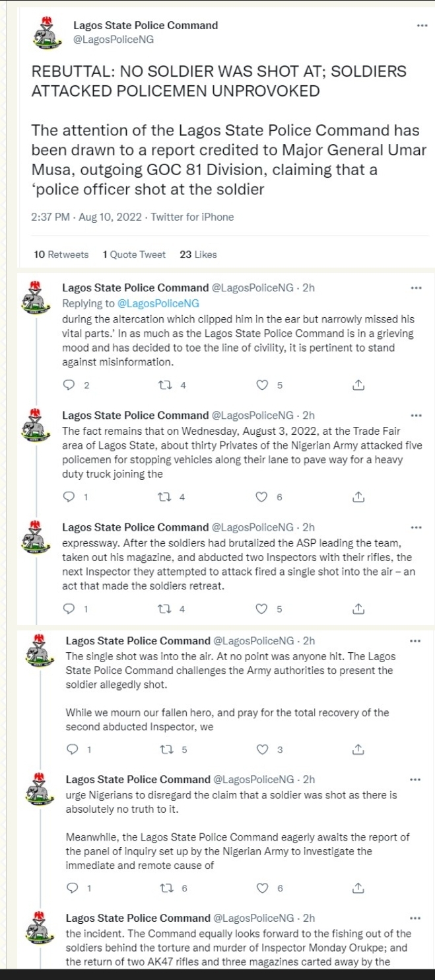Like the 'during the altercation' tweet
435x980 pixels.
263,385
